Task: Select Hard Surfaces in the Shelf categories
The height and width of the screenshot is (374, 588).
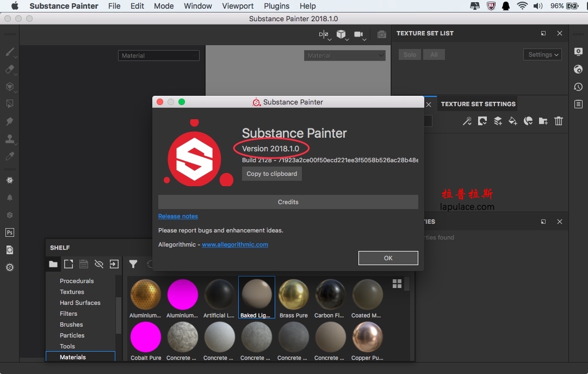Action: pyautogui.click(x=81, y=303)
